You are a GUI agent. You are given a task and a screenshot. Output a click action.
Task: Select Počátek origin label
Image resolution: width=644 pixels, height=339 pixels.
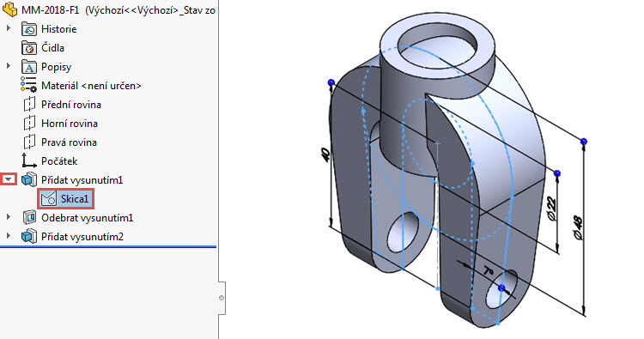(x=59, y=161)
